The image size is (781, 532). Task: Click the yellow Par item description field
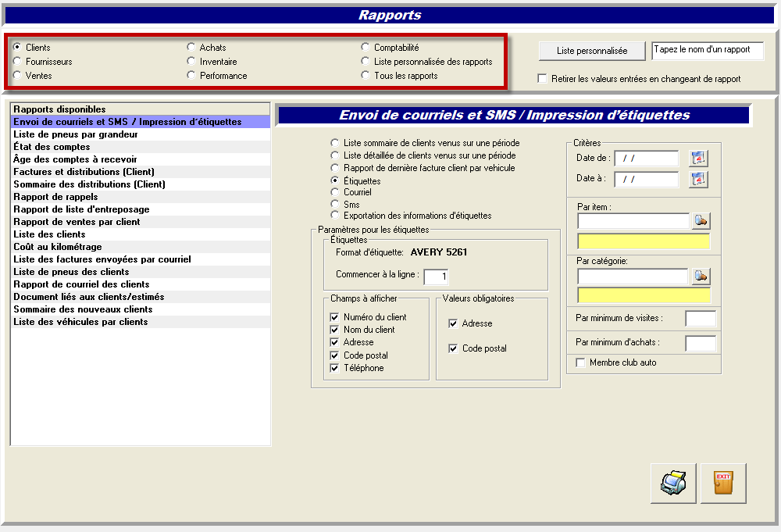point(644,241)
